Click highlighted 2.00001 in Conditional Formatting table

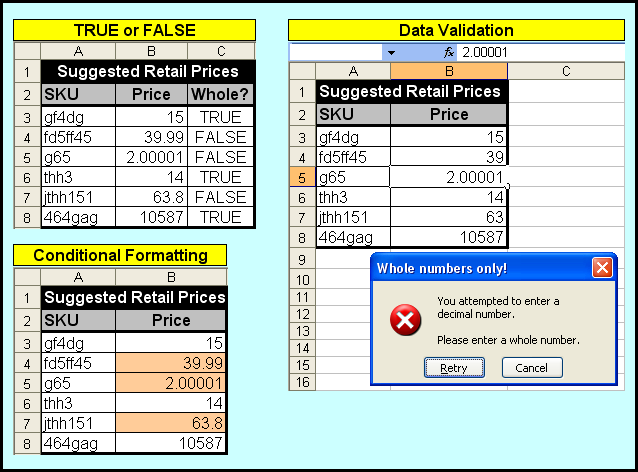(170, 383)
